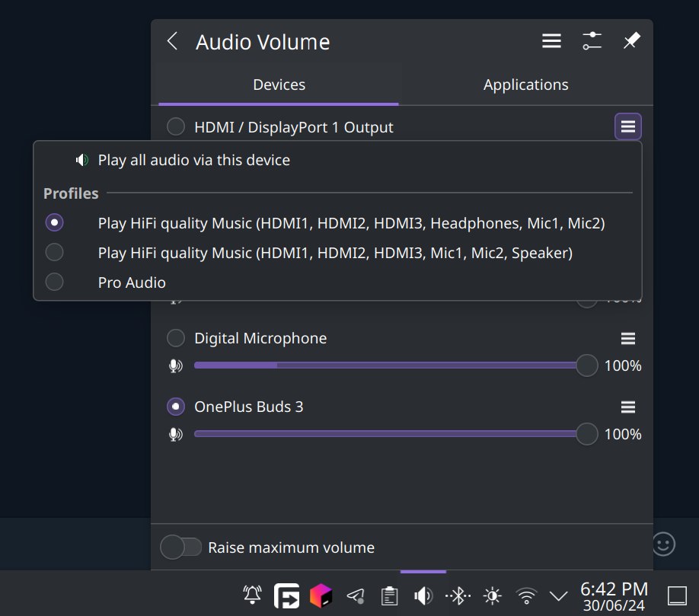699x616 pixels.
Task: Open Telegram from the system tray
Action: pos(355,596)
